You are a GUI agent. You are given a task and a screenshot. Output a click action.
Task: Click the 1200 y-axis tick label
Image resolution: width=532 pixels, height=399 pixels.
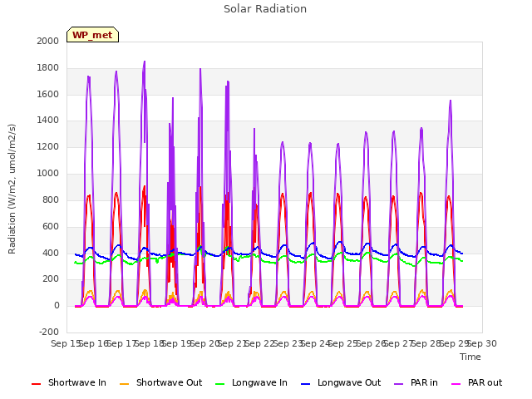[x=48, y=147]
